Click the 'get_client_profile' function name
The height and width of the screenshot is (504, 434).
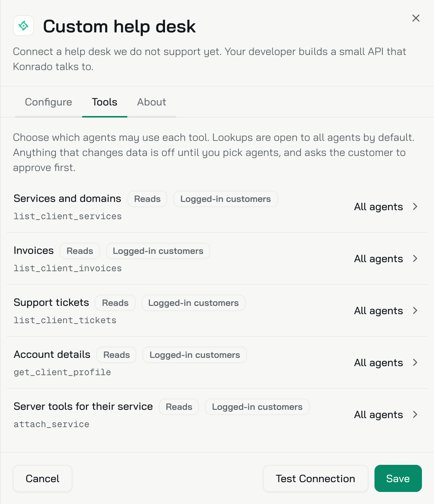pos(63,372)
